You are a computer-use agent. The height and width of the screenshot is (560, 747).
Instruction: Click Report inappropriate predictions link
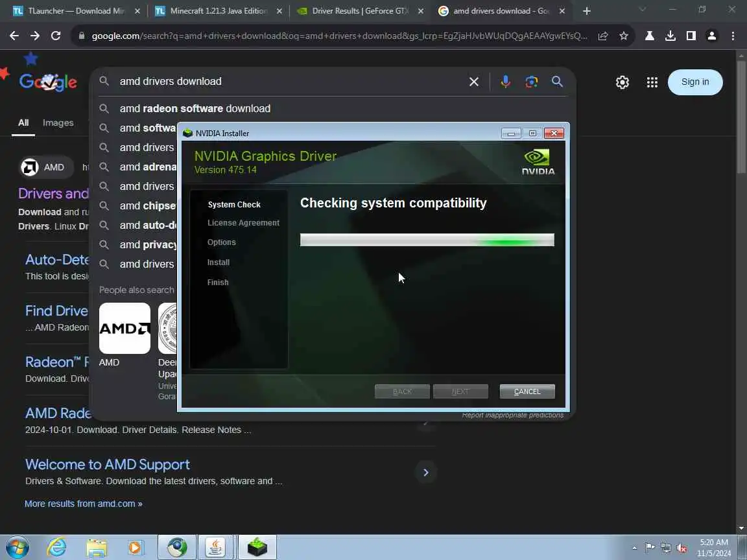pos(513,415)
